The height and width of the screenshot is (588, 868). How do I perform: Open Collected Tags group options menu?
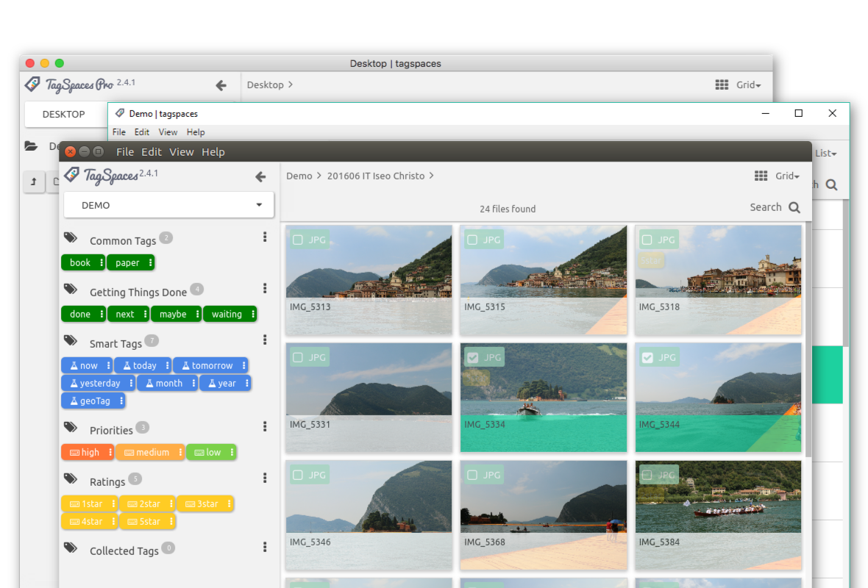tap(265, 547)
